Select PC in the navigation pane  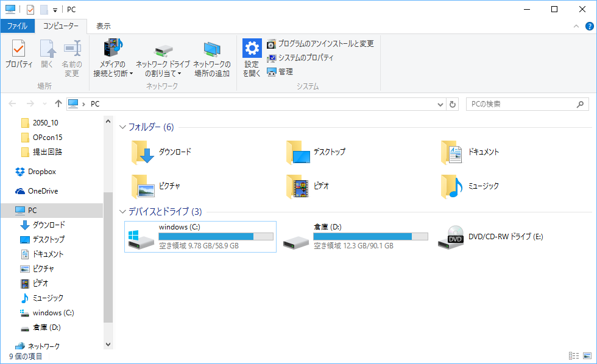[52, 211]
